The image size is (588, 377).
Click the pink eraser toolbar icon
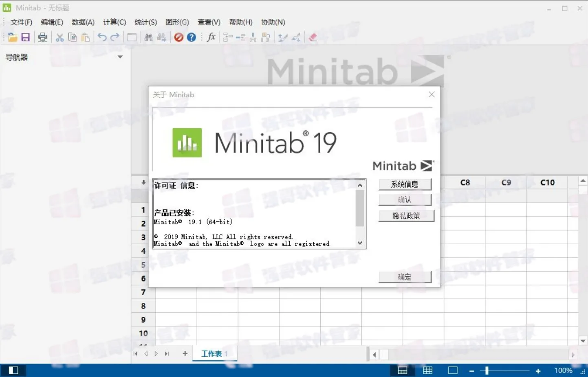313,37
